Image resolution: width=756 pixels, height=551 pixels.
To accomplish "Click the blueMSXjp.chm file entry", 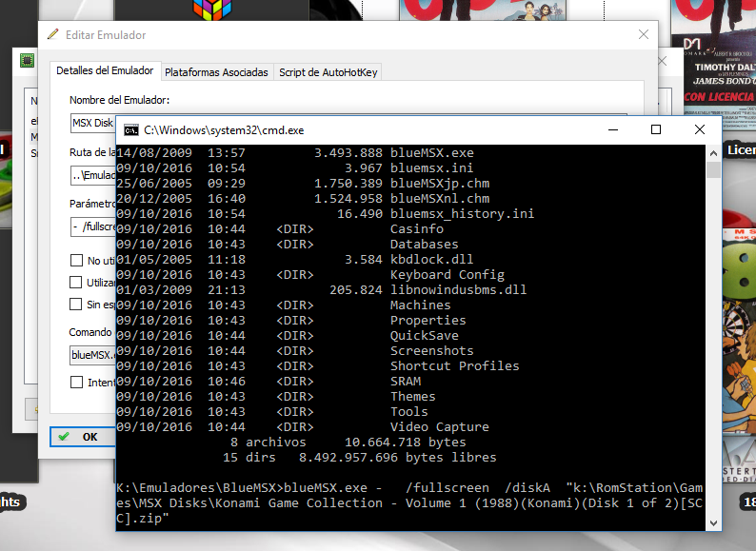I will tap(440, 183).
